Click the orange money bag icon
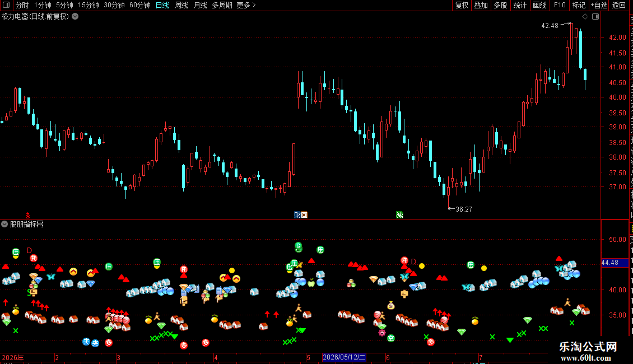The height and width of the screenshot is (364, 633). tap(391, 306)
